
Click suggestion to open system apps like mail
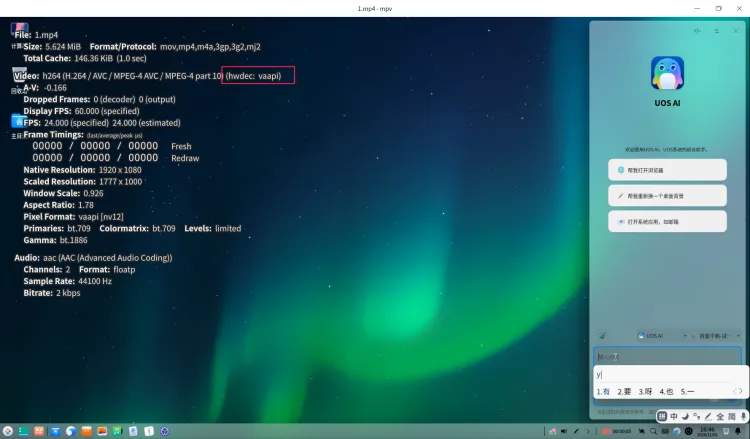tap(667, 221)
